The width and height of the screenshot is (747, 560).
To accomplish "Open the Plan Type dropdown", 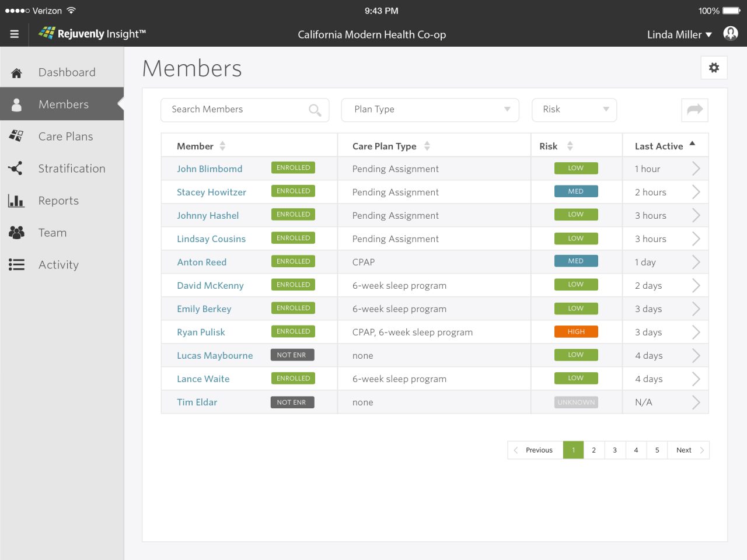I will coord(430,110).
